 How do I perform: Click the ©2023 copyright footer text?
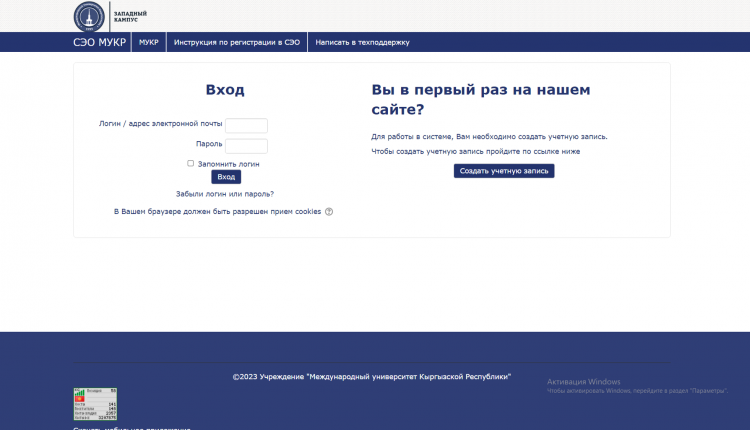[372, 377]
